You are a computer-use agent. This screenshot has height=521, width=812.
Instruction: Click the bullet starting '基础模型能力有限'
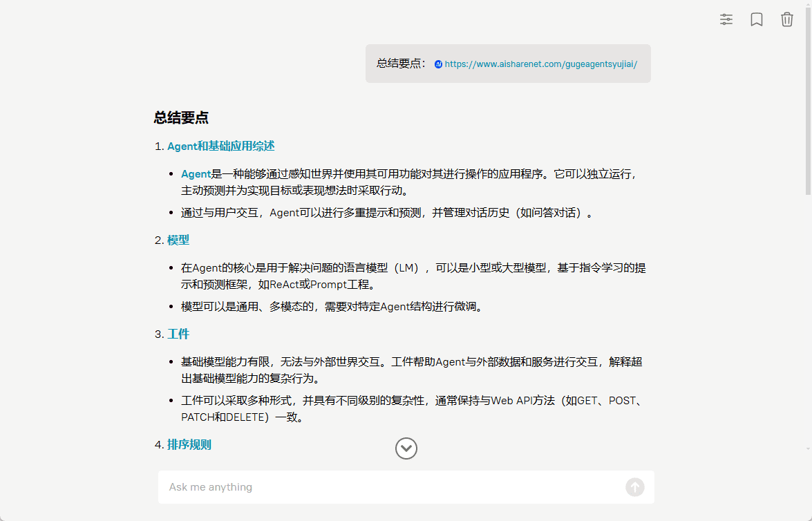coord(412,370)
